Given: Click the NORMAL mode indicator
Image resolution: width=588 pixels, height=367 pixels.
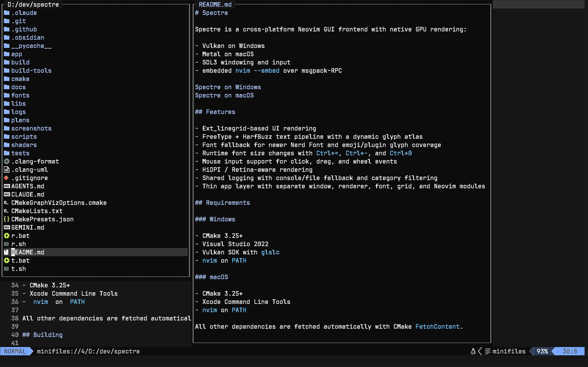Looking at the screenshot, I should tap(15, 351).
